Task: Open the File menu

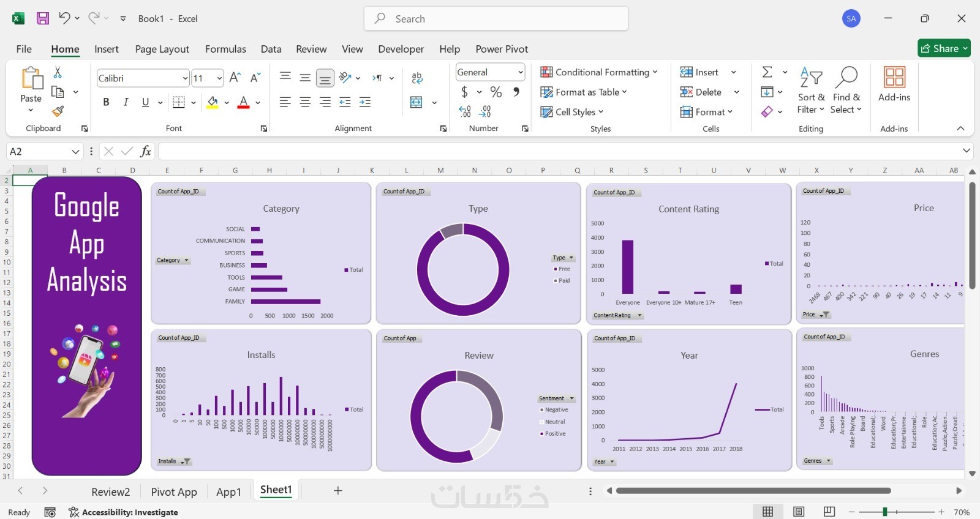Action: click(x=24, y=49)
